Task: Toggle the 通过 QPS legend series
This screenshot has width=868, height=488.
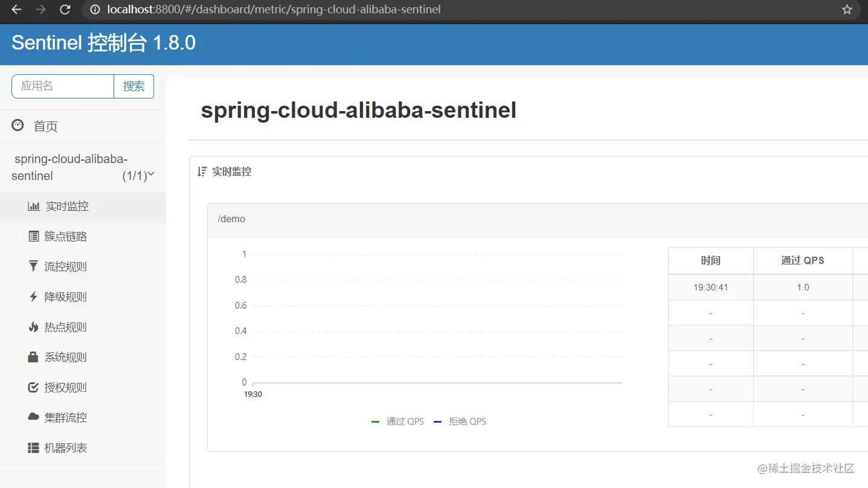Action: (x=398, y=422)
